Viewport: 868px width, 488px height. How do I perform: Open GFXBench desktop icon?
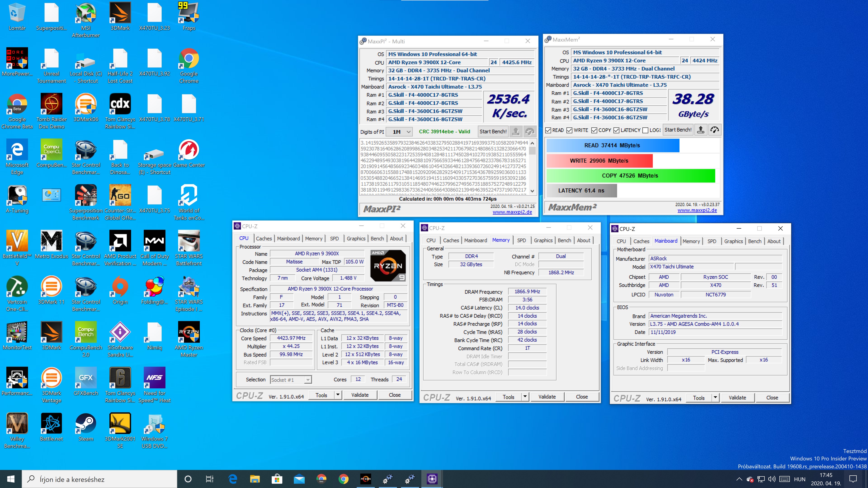coord(86,382)
